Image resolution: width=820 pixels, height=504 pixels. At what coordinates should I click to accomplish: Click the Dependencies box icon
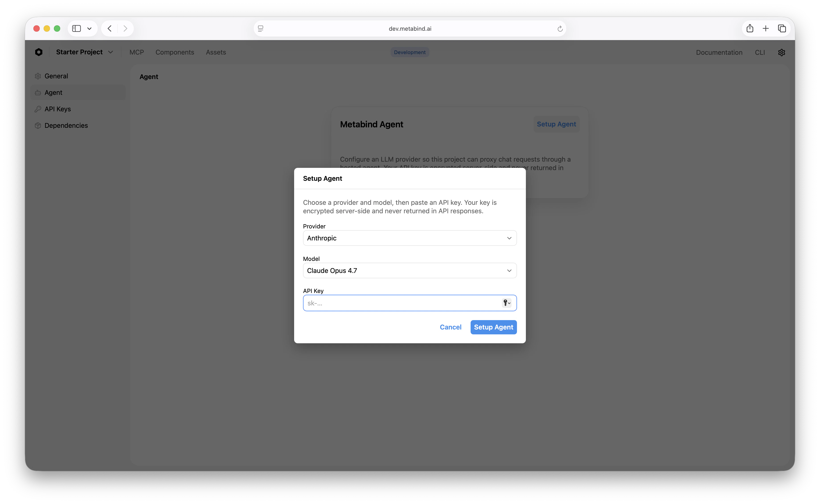click(38, 125)
